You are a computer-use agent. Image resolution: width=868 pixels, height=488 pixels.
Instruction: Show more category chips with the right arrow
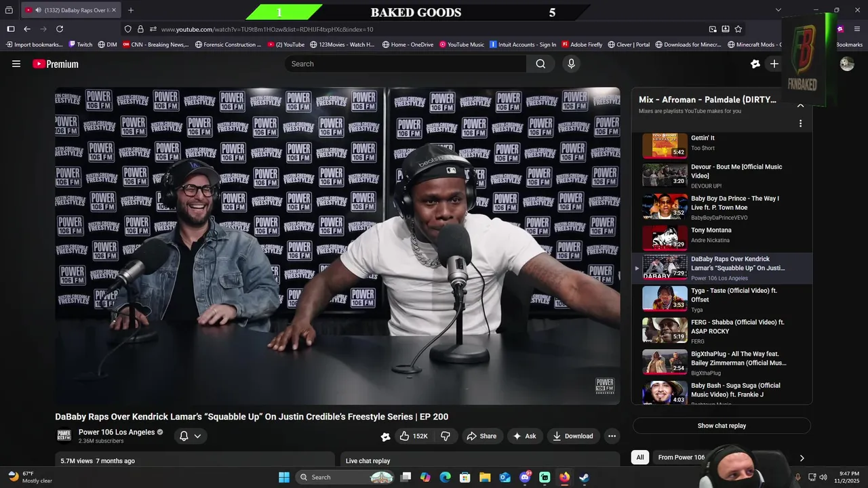(802, 458)
